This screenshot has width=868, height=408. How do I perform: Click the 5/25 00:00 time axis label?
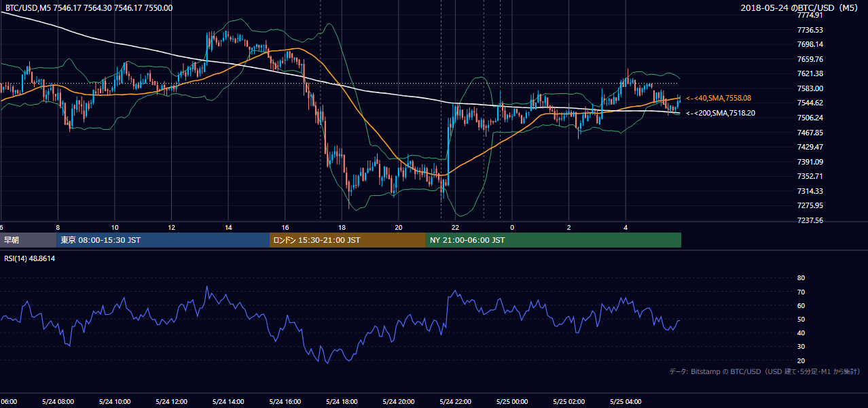(512, 401)
